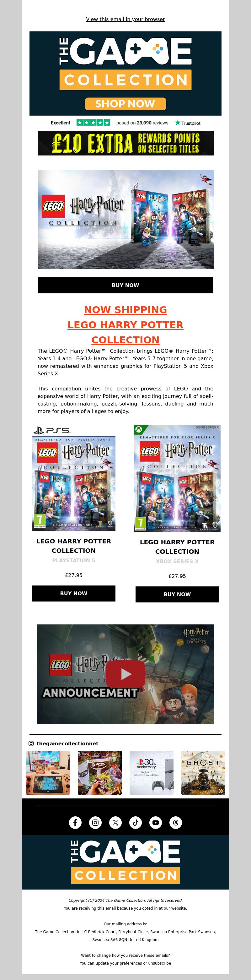Viewport: 251px width, 980px height.
Task: Click BUY NOW for the PlayStation 5 version
Action: click(x=74, y=593)
